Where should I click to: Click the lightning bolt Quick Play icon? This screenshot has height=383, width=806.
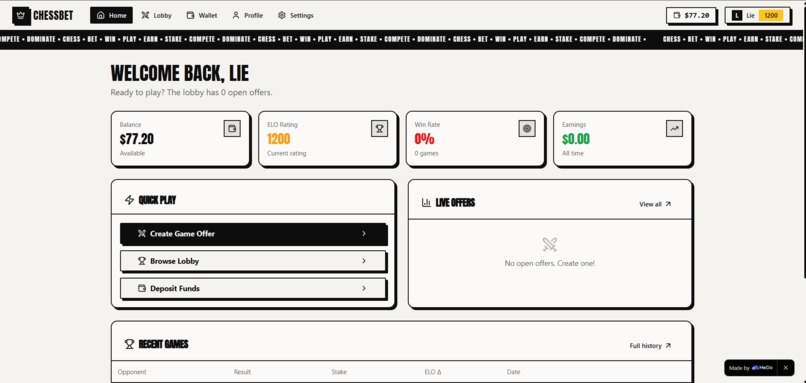click(130, 200)
